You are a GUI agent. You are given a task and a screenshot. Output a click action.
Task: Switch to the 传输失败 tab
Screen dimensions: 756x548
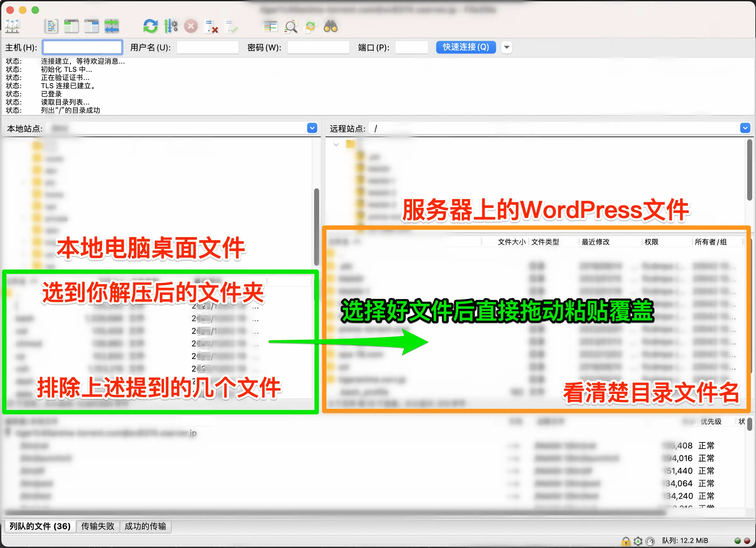click(98, 526)
